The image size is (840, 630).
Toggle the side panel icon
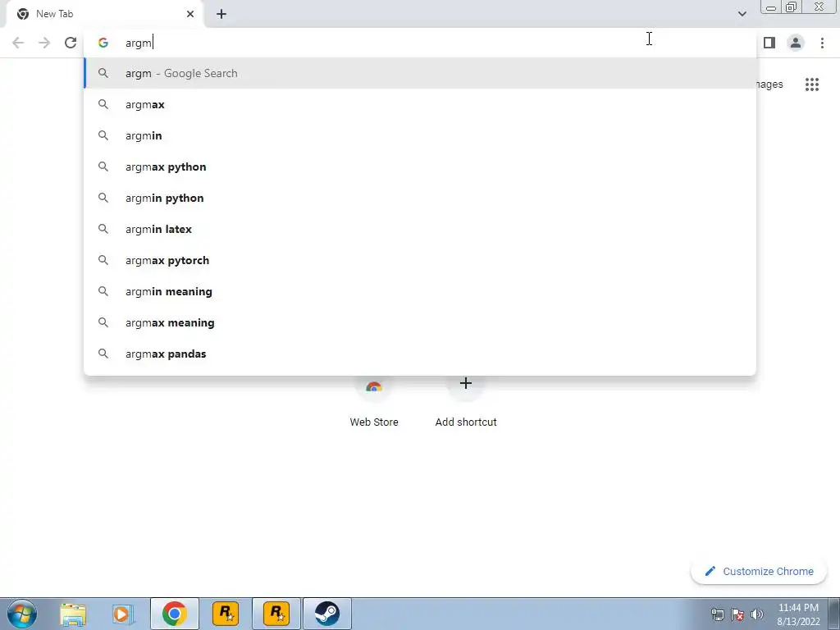click(769, 43)
